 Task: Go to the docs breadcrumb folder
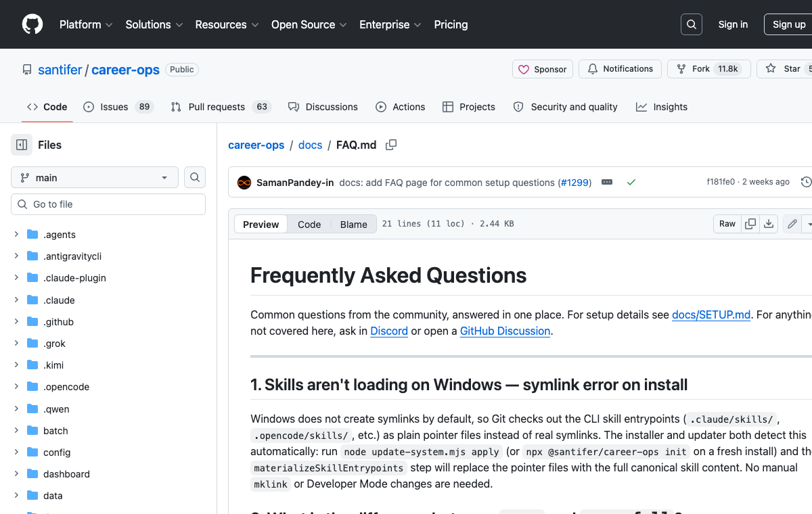pyautogui.click(x=311, y=145)
